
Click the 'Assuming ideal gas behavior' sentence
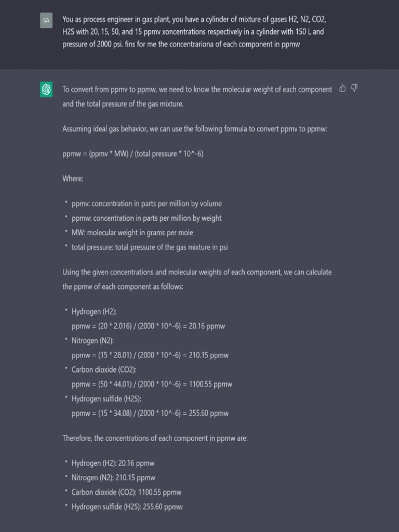[x=194, y=129]
